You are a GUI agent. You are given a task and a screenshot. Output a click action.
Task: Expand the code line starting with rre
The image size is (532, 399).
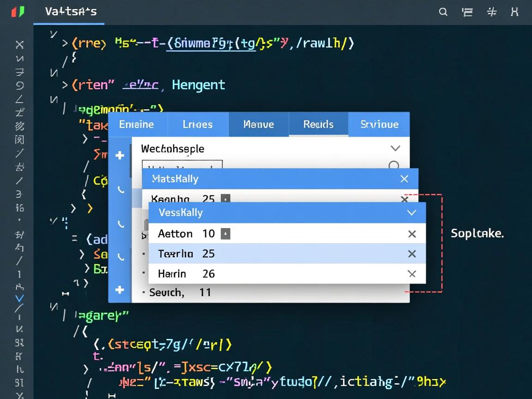click(x=65, y=43)
